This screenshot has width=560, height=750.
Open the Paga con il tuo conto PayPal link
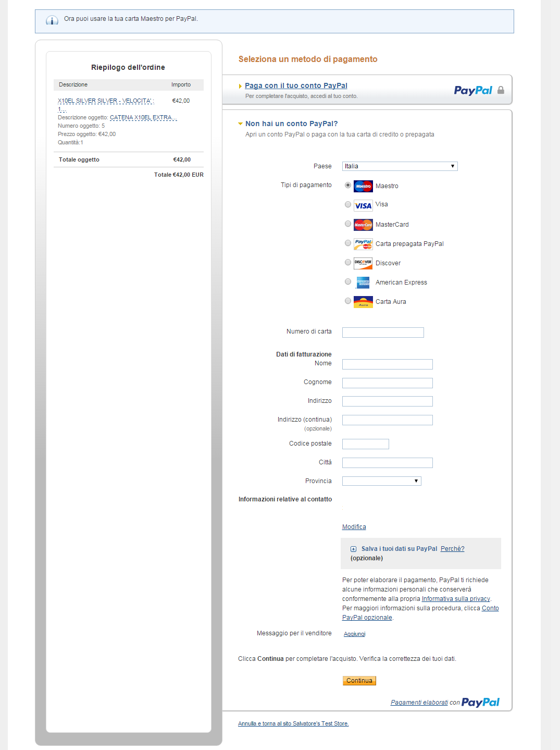296,85
